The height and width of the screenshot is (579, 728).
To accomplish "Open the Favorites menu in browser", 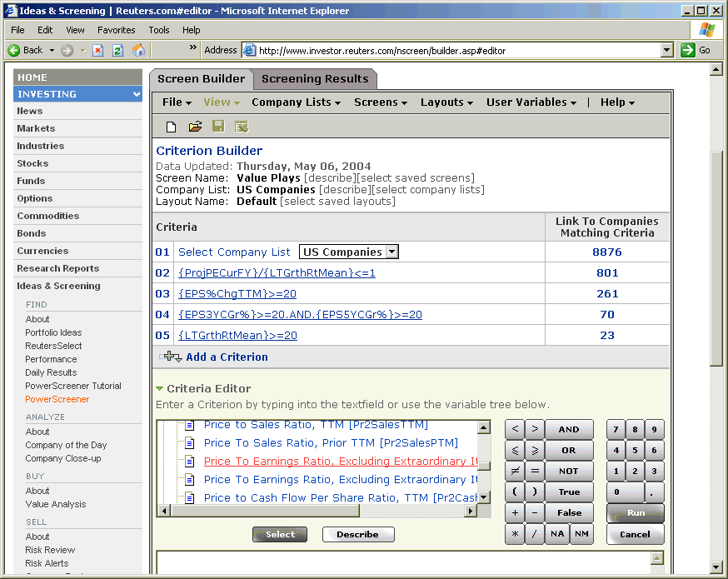I will point(116,30).
